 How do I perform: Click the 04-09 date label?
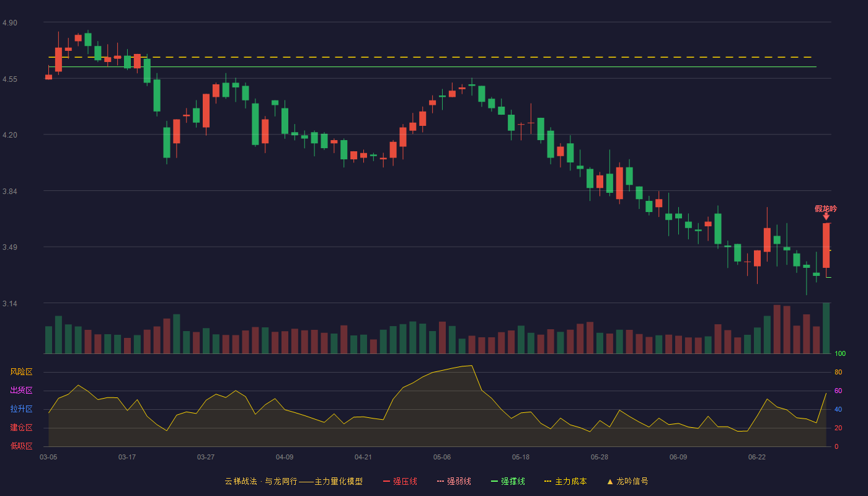[x=285, y=457]
